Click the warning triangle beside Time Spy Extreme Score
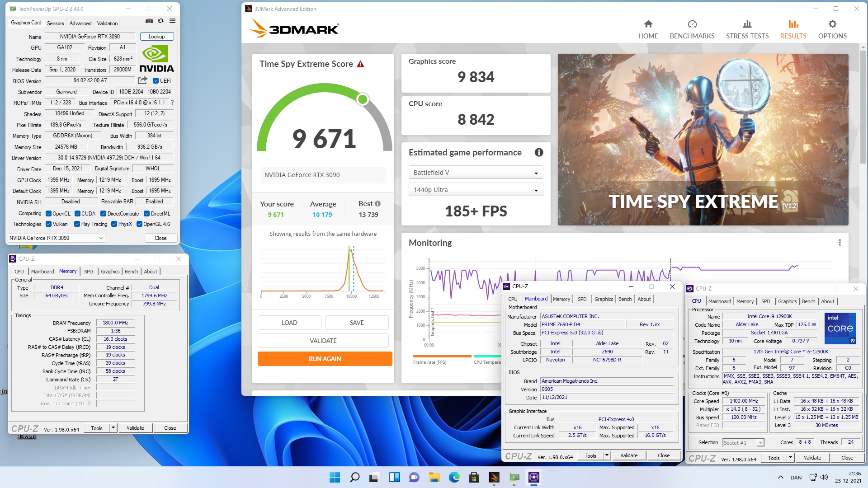Viewport: 868px width, 488px height. click(360, 64)
